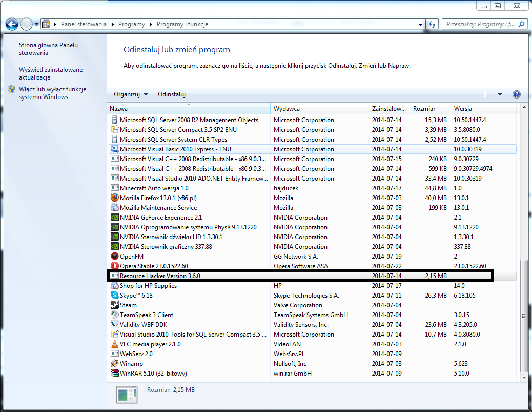The width and height of the screenshot is (532, 412).
Task: Click the Control Panel icon in address bar
Action: pyautogui.click(x=46, y=24)
